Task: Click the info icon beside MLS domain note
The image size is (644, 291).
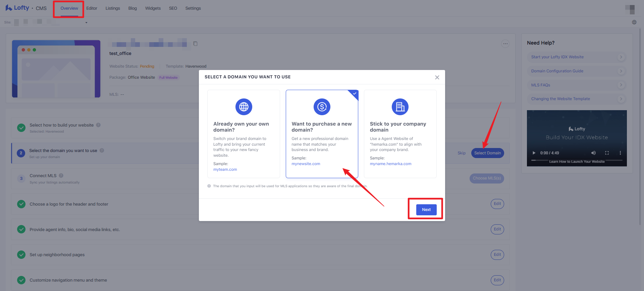Action: 209,186
